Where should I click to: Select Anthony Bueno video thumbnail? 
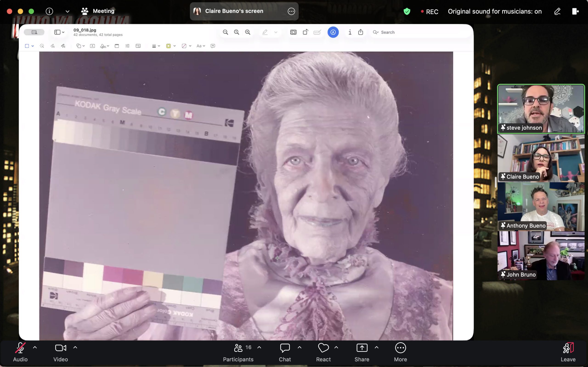pos(541,207)
